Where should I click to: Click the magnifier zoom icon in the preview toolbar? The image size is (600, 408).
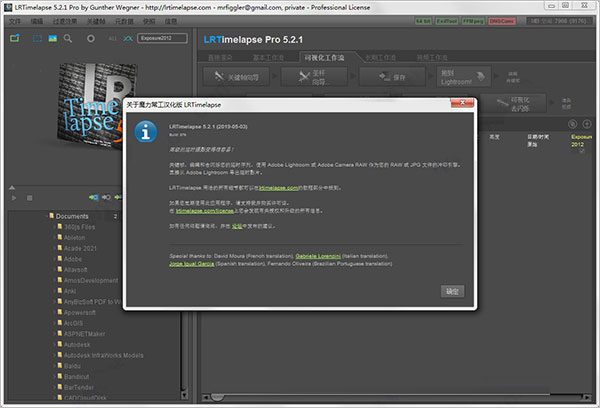[x=68, y=38]
